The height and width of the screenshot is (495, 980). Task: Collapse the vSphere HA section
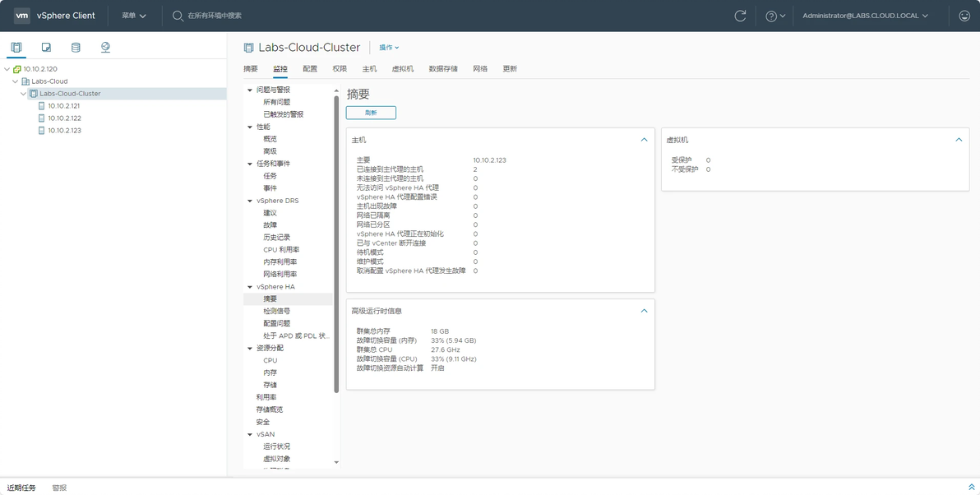pyautogui.click(x=250, y=287)
